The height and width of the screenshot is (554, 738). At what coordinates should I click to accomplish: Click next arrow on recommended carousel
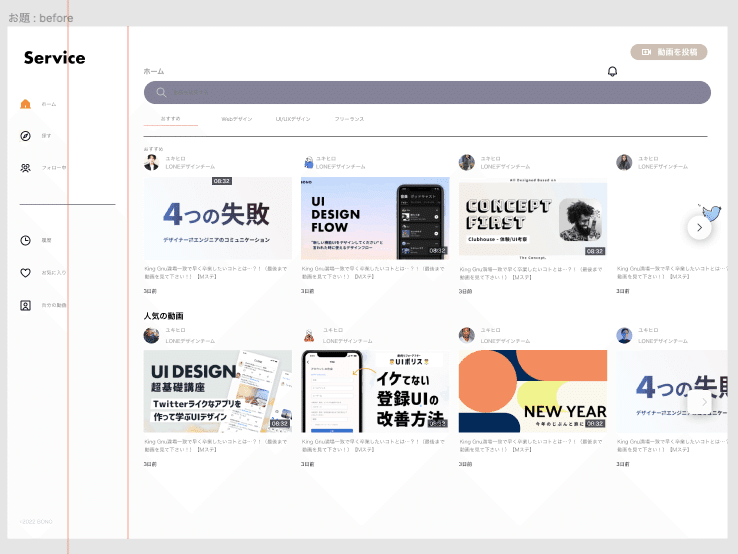click(x=699, y=228)
